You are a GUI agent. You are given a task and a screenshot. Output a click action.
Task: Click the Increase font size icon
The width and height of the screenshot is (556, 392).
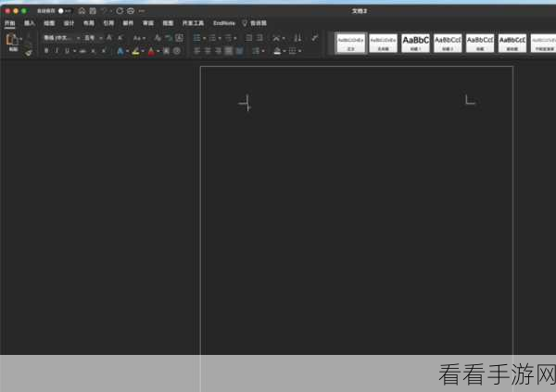(x=109, y=38)
